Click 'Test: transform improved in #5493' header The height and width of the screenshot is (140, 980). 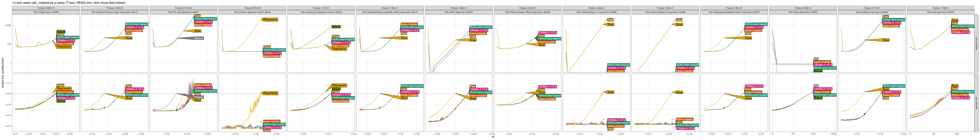(871, 12)
